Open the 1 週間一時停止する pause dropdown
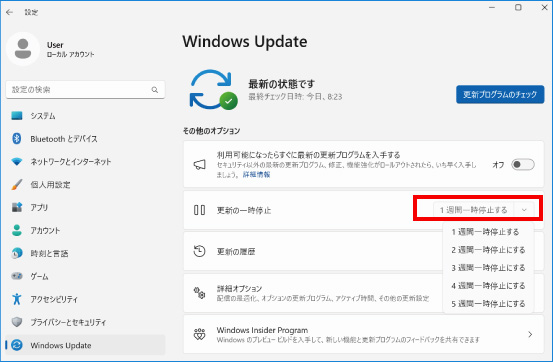The image size is (553, 362). pos(484,210)
